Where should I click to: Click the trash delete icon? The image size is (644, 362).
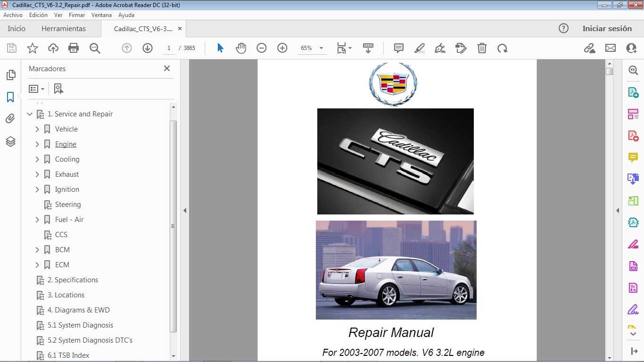click(482, 48)
